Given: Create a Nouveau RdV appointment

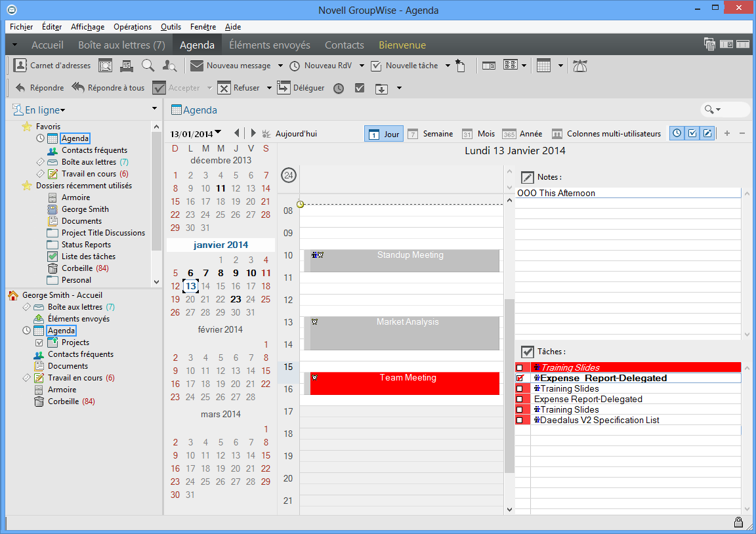Looking at the screenshot, I should coord(321,66).
